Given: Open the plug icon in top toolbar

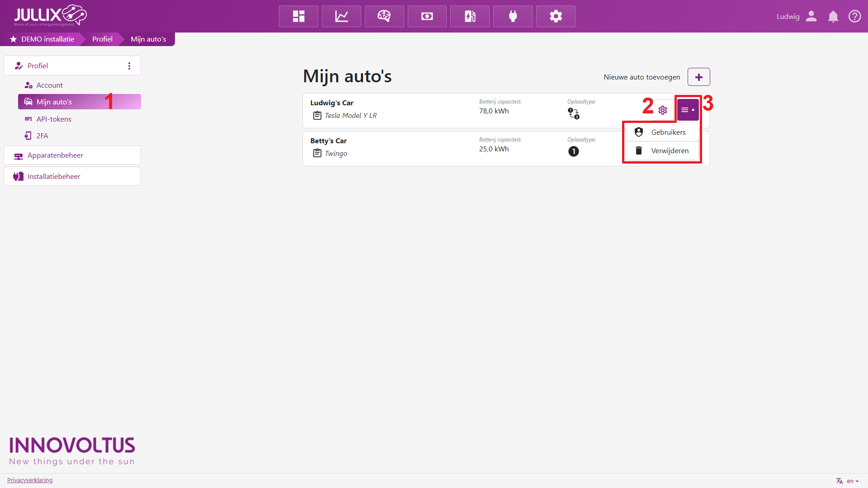Looking at the screenshot, I should pos(513,16).
